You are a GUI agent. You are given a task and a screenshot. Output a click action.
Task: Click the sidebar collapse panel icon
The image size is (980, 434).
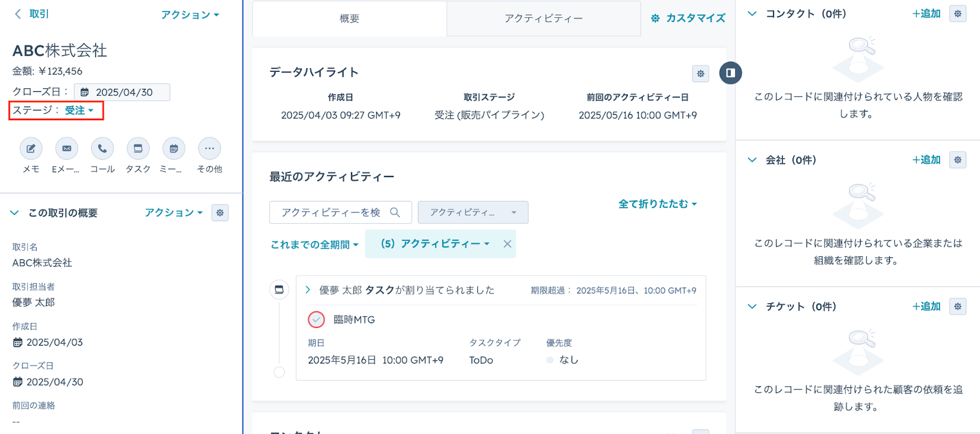[x=730, y=73]
